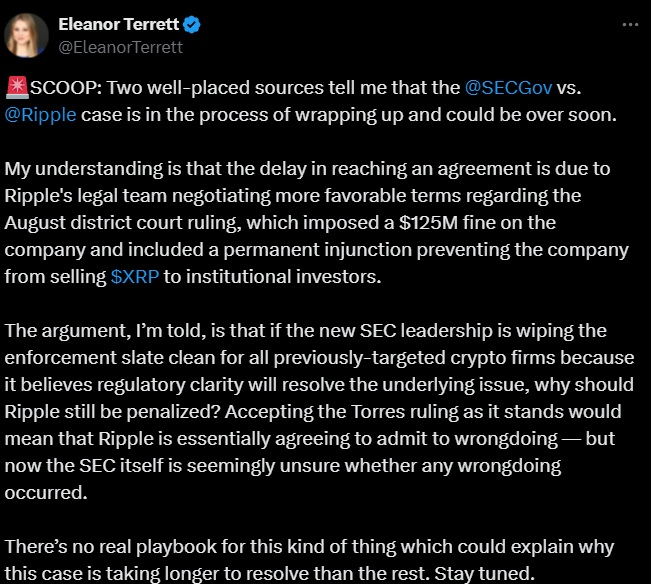This screenshot has height=584, width=651.
Task: Visit the @SECGov mention link
Action: (x=509, y=88)
